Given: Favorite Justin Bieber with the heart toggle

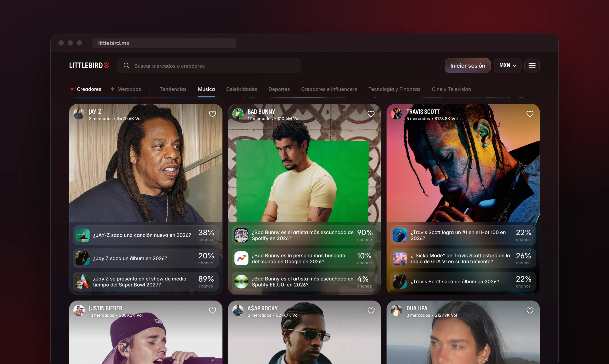Looking at the screenshot, I should [212, 311].
